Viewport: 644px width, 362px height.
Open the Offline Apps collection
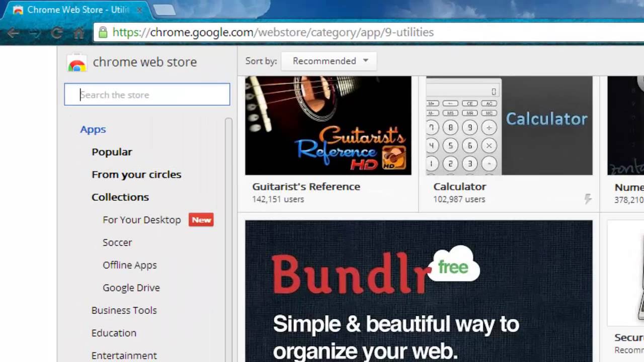130,265
